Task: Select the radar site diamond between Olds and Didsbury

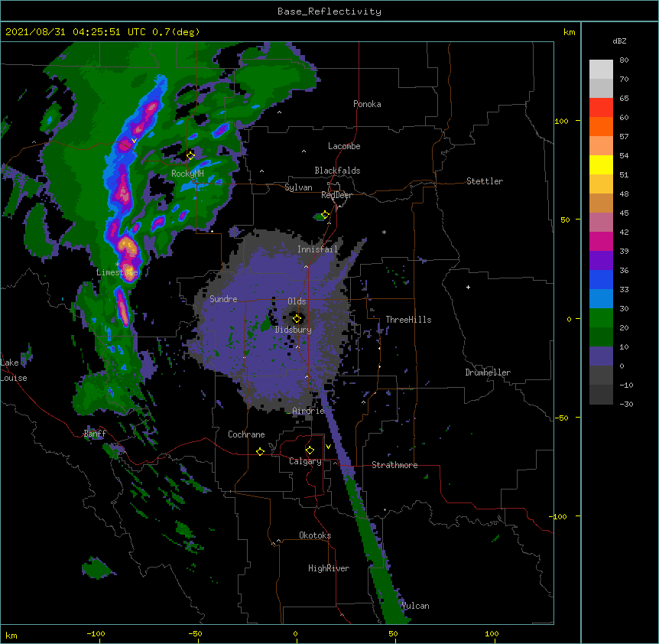Action: [297, 318]
